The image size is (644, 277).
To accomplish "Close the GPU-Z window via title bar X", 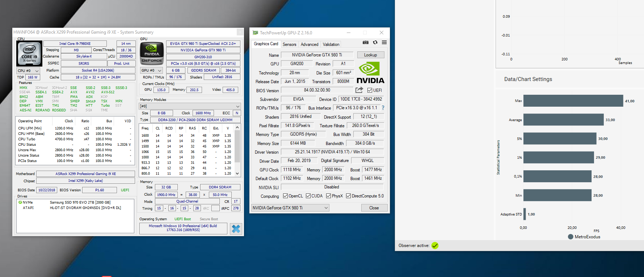I will pos(381,33).
